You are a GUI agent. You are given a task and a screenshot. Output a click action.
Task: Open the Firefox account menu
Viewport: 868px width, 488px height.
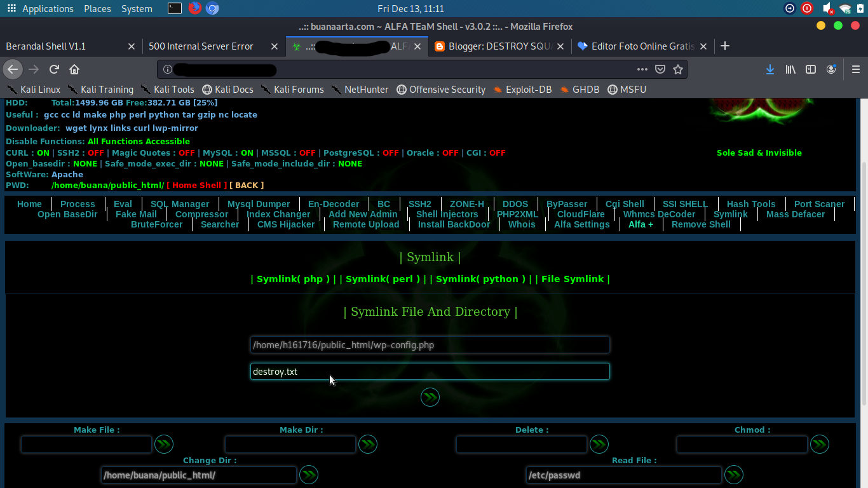click(831, 69)
